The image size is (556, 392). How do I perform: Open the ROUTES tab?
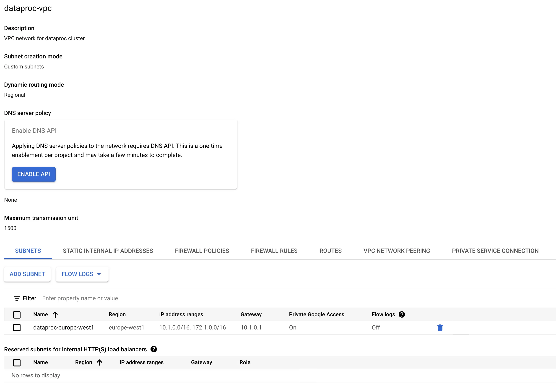click(330, 251)
